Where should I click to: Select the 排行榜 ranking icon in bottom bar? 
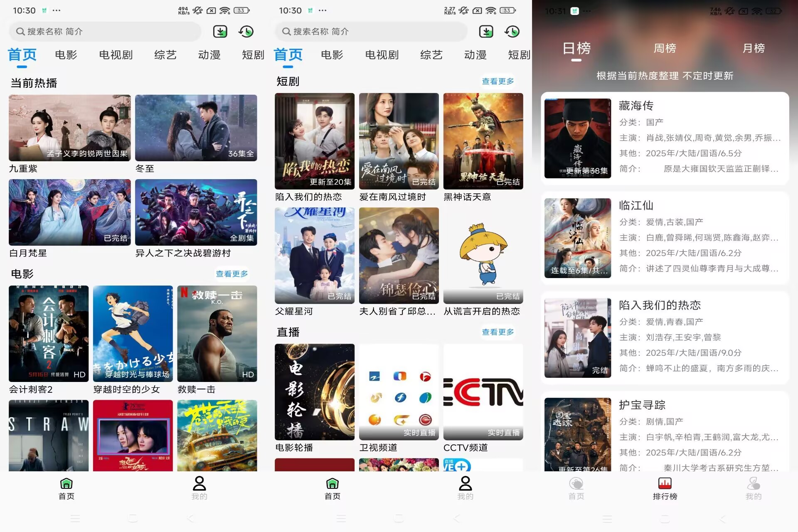coord(664,487)
